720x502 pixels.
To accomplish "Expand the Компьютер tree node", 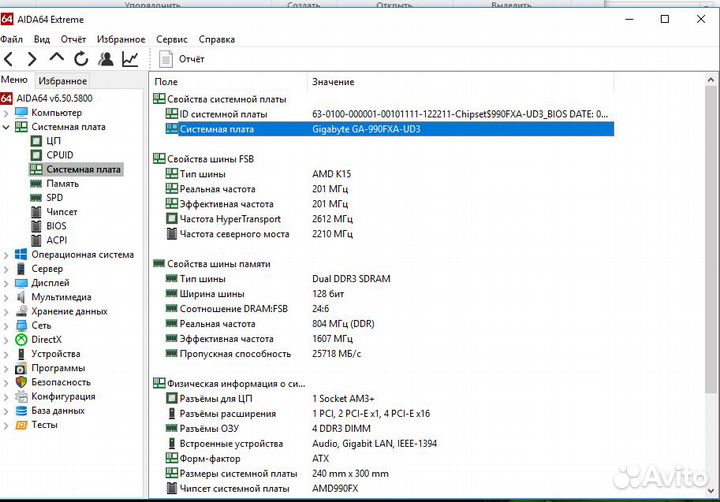I will pyautogui.click(x=6, y=113).
